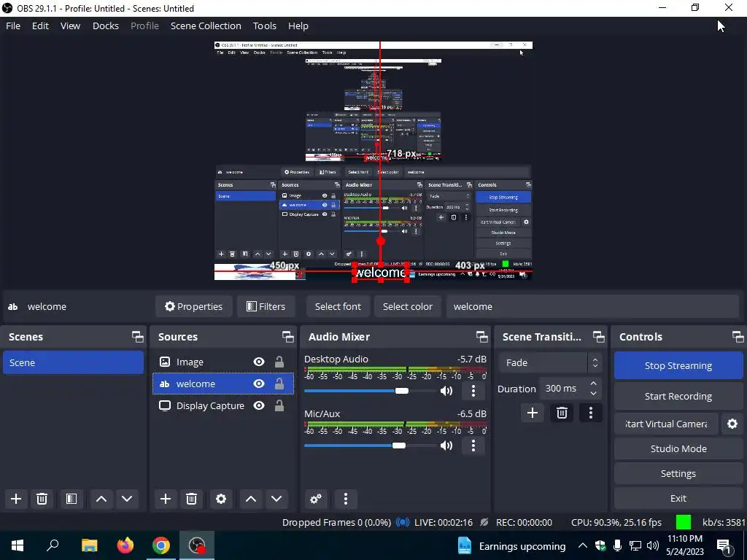The height and width of the screenshot is (560, 747).
Task: Open Mic/Aux options three-dot menu
Action: [473, 446]
